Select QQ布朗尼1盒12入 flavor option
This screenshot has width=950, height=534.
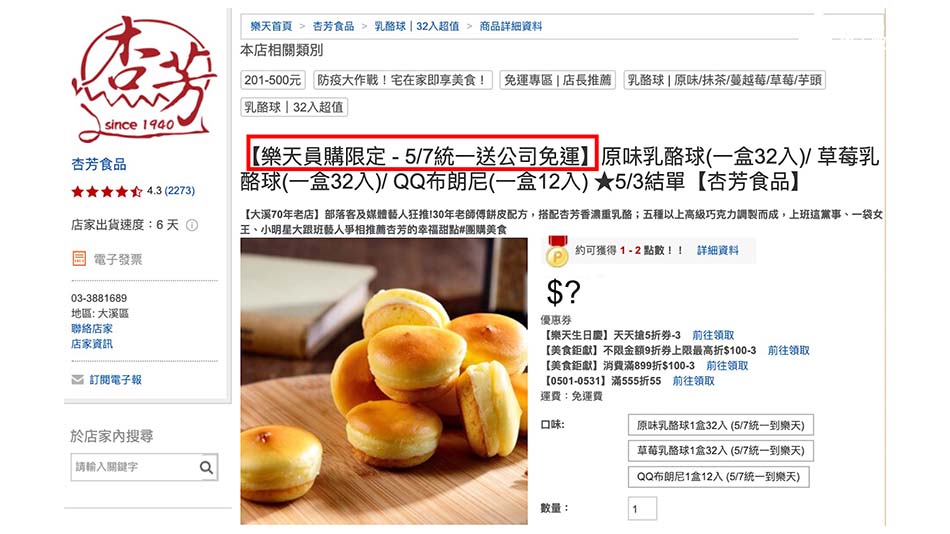pos(718,476)
